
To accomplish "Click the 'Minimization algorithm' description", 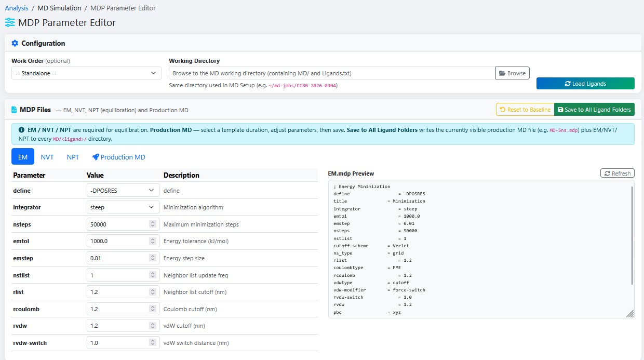I will 193,207.
